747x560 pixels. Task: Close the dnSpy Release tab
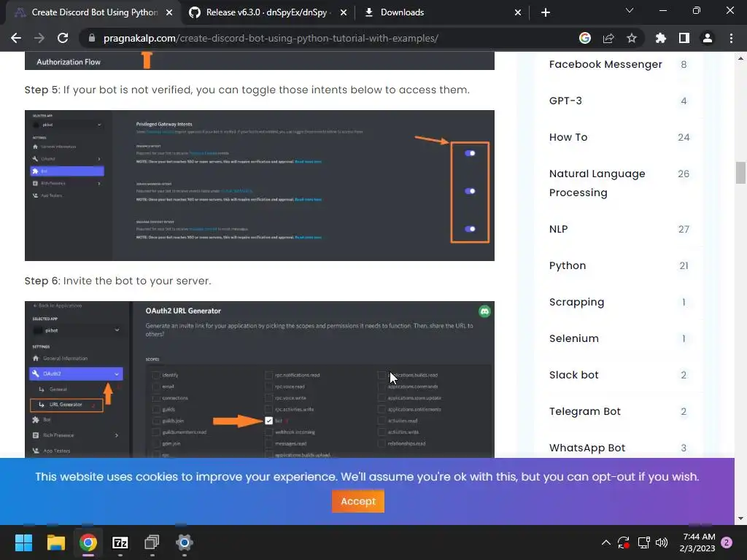click(344, 12)
